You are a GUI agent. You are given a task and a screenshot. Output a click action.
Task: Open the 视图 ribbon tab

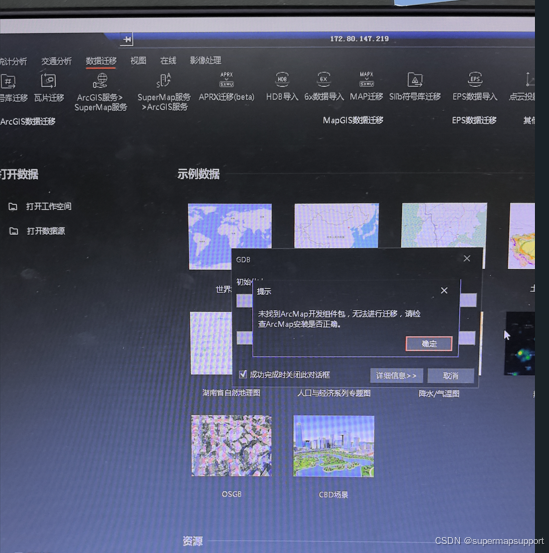(x=138, y=60)
